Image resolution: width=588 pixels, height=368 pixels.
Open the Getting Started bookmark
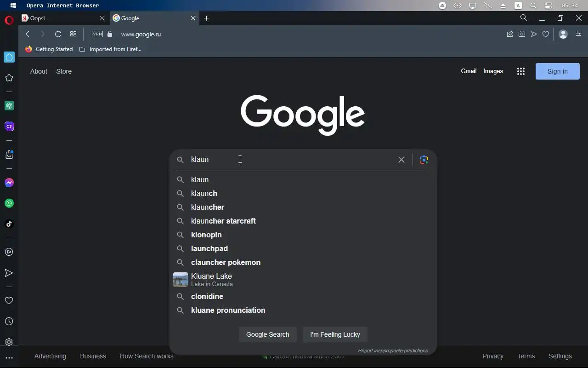(x=49, y=49)
